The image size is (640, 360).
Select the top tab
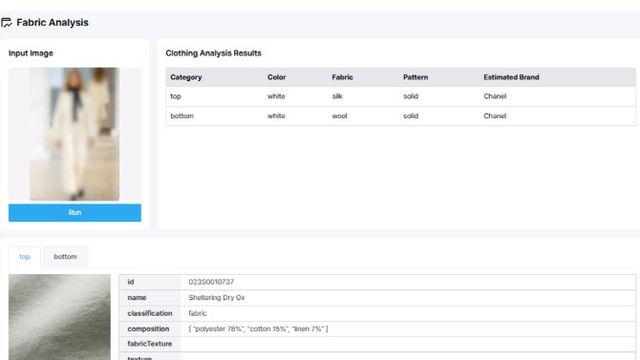click(24, 257)
